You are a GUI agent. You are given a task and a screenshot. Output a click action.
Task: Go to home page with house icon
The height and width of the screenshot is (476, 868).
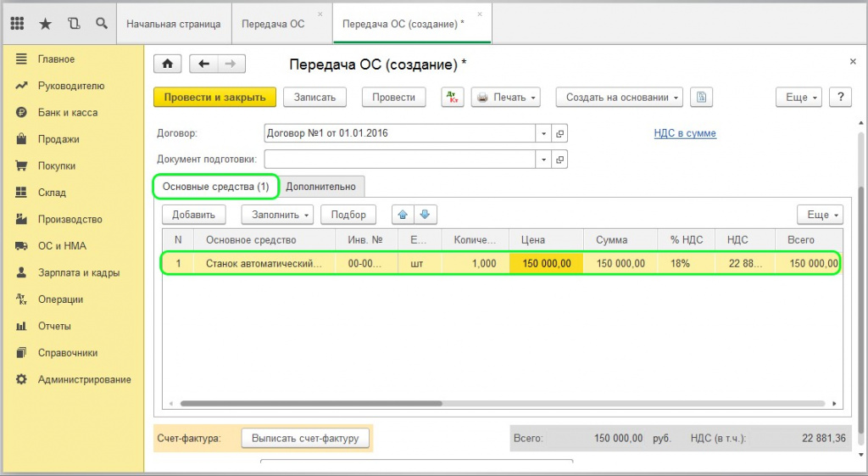167,64
